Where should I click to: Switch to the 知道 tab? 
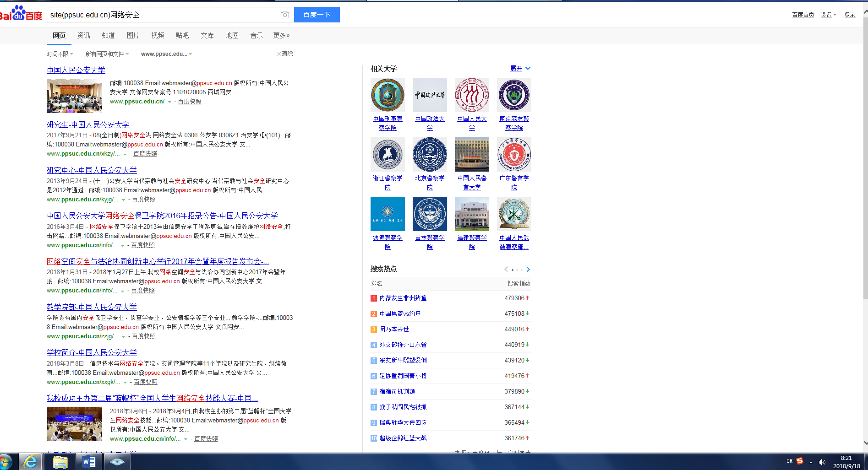[108, 35]
